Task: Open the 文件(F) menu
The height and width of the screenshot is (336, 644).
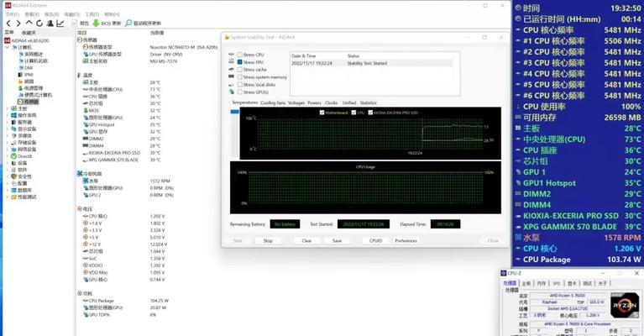Action: [x=12, y=14]
